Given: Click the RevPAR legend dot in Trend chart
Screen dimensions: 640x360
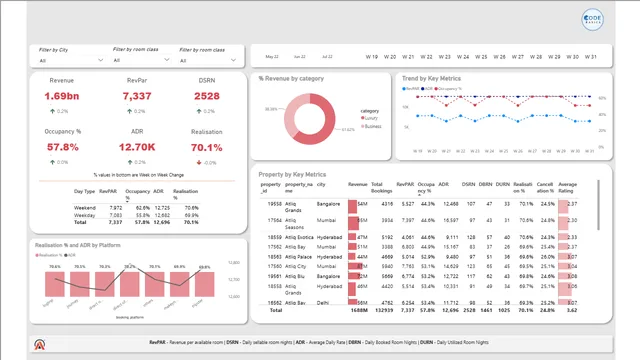Looking at the screenshot, I should [404, 89].
